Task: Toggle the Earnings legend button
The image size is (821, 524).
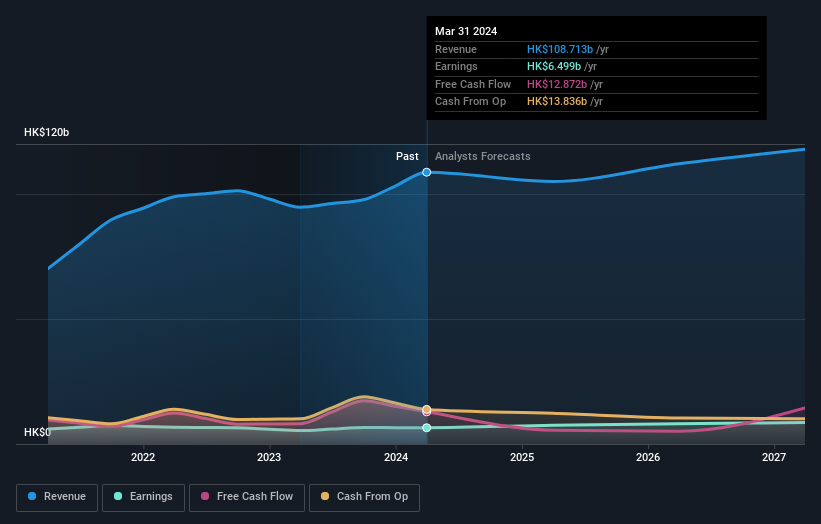Action: coord(143,497)
